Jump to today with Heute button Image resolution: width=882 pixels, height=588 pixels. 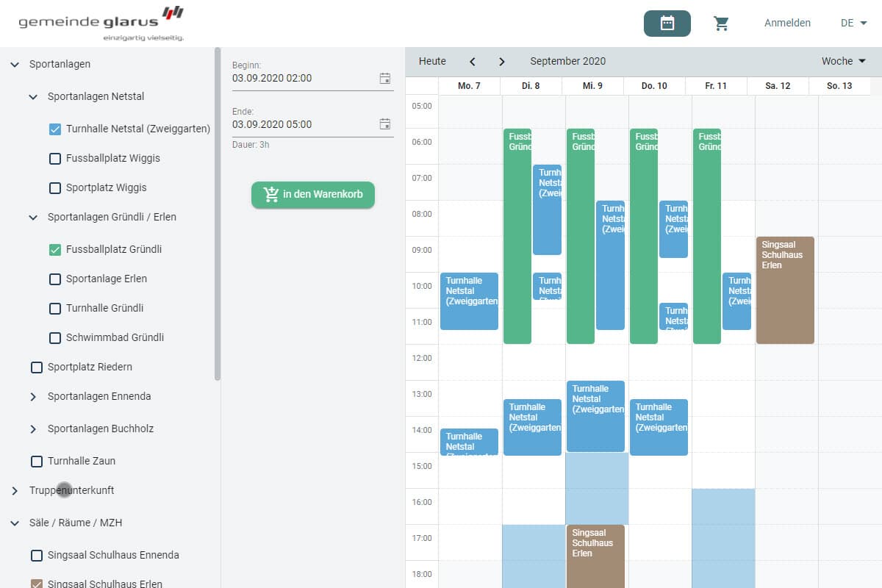pos(432,62)
